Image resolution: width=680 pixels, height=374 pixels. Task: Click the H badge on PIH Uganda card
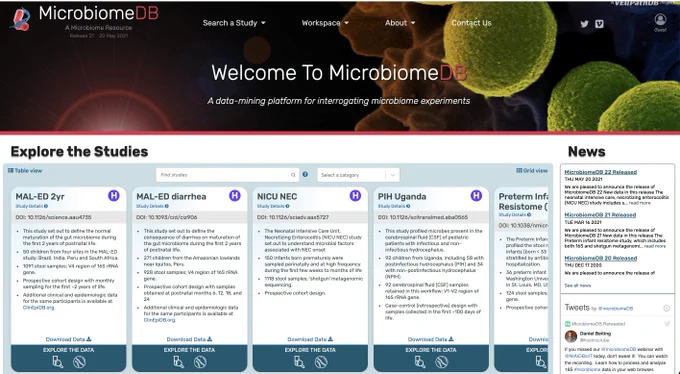coord(476,196)
